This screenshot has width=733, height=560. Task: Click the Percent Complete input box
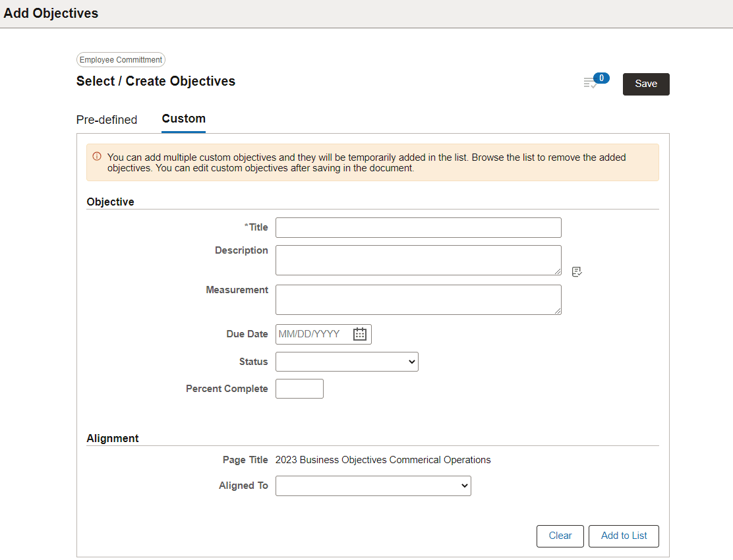(299, 389)
